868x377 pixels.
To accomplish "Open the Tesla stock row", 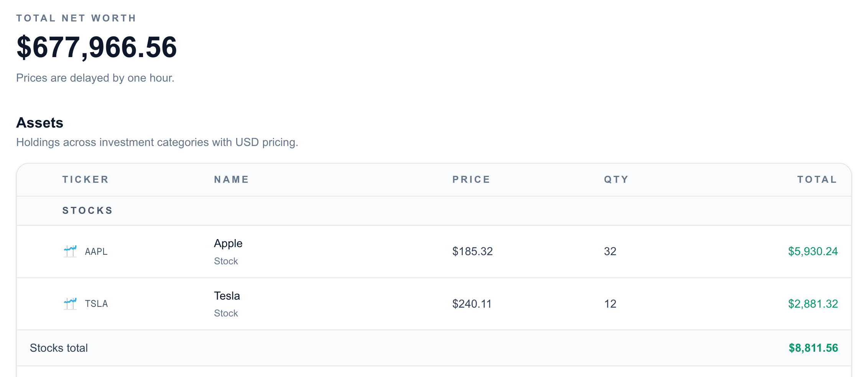I will click(422, 304).
